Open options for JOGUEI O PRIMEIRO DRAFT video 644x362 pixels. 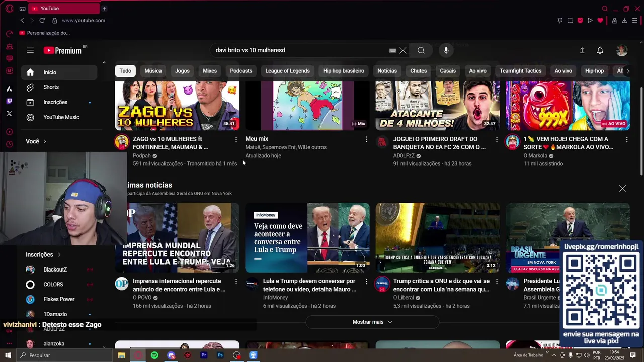click(x=497, y=139)
